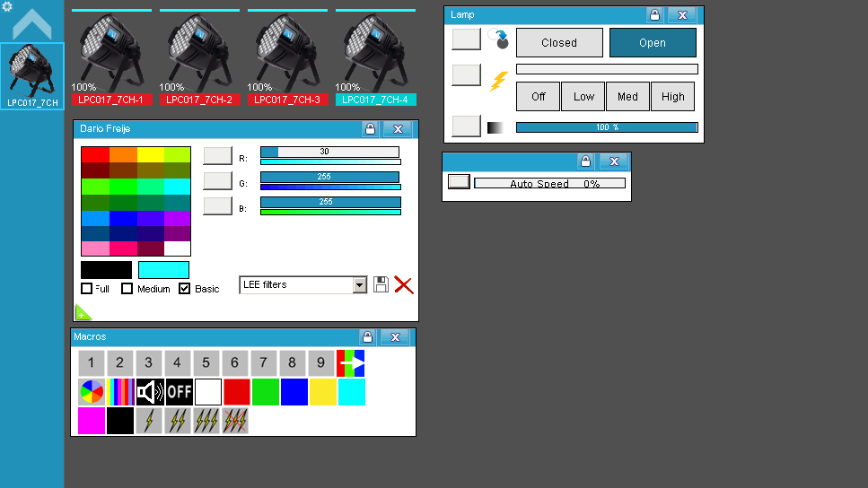Image resolution: width=868 pixels, height=488 pixels.
Task: Click the strobe lightning icon in Lamp panel
Action: coord(498,82)
